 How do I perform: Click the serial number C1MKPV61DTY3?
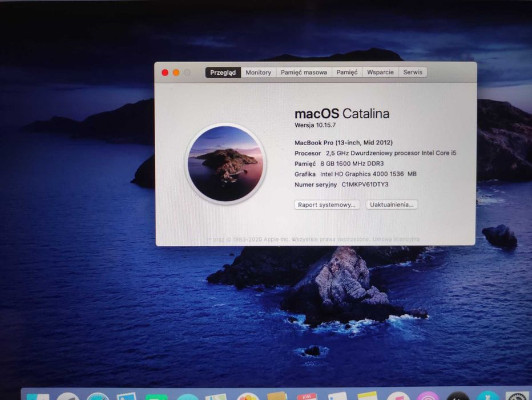(x=365, y=185)
